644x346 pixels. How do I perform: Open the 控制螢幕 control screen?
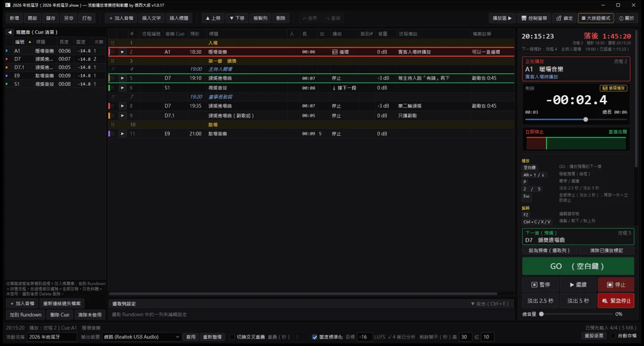[534, 18]
